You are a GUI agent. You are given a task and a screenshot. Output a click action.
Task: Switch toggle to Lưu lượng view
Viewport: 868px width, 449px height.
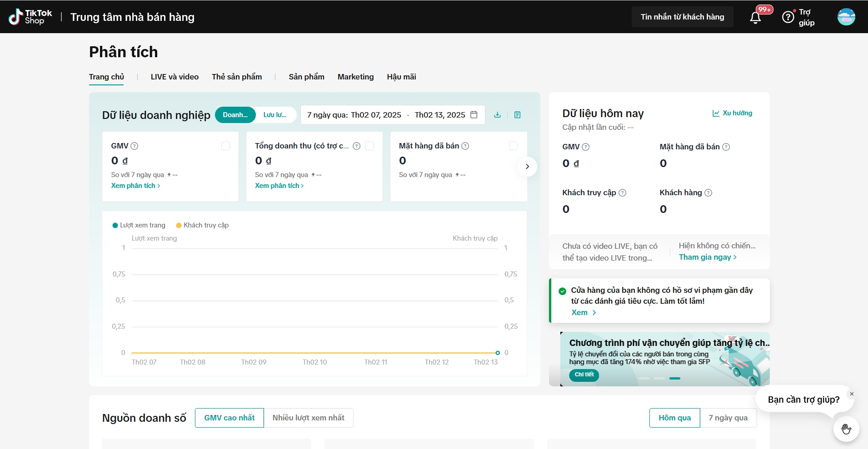coord(275,115)
